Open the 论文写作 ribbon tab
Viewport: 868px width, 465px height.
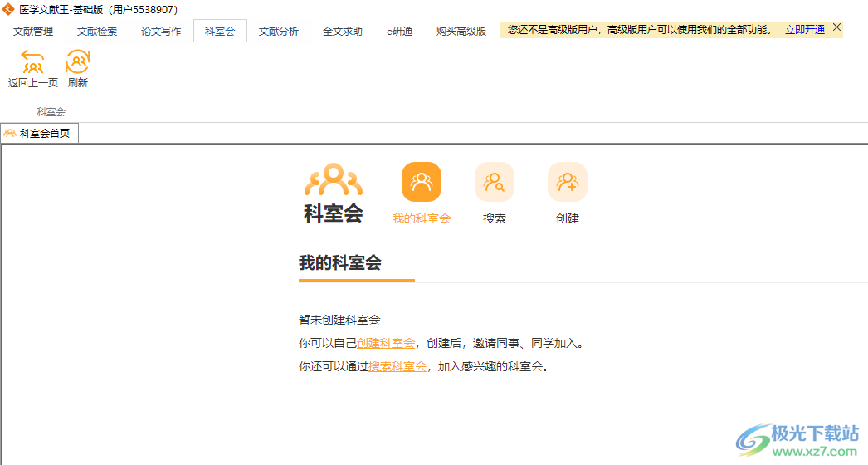pos(161,32)
